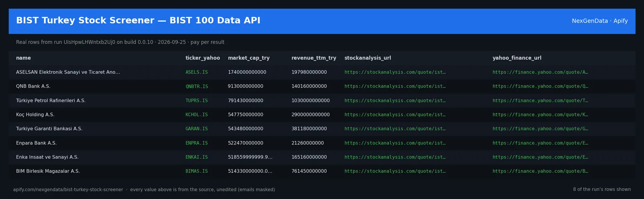Screen dimensions: 644x199
Task: Click the stockanalysis_url column header
Action: (x=367, y=58)
